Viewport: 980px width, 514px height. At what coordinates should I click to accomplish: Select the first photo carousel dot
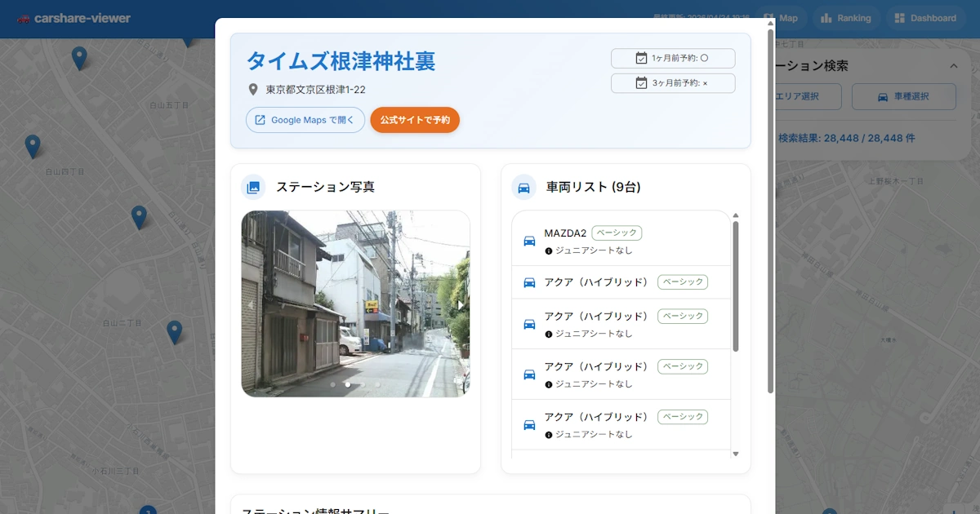click(332, 383)
